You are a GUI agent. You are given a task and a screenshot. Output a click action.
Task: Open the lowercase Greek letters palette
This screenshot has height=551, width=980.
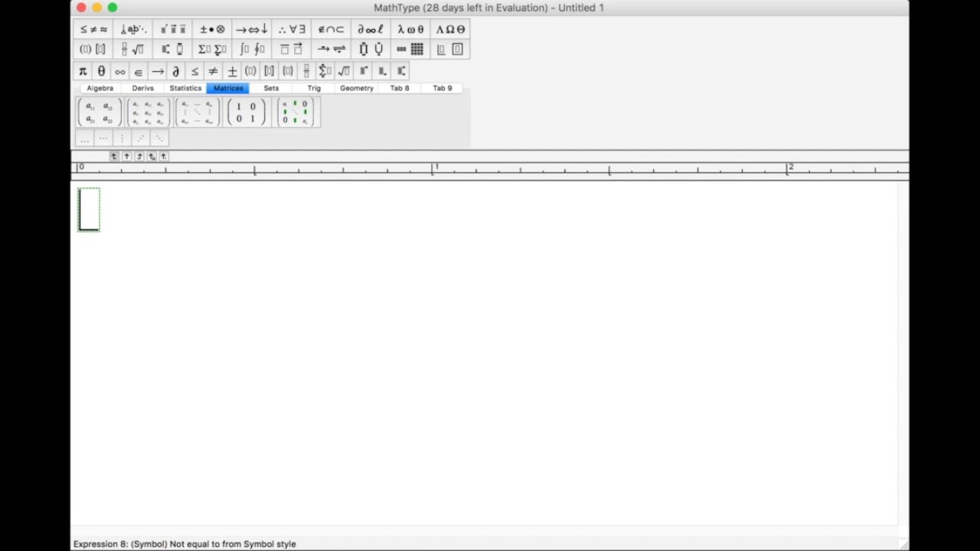click(410, 29)
